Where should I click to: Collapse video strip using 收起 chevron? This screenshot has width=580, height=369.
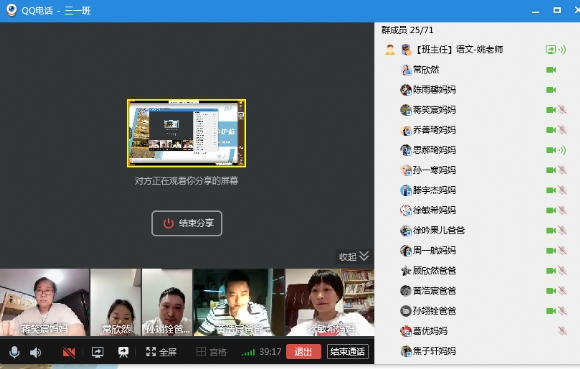pyautogui.click(x=354, y=256)
